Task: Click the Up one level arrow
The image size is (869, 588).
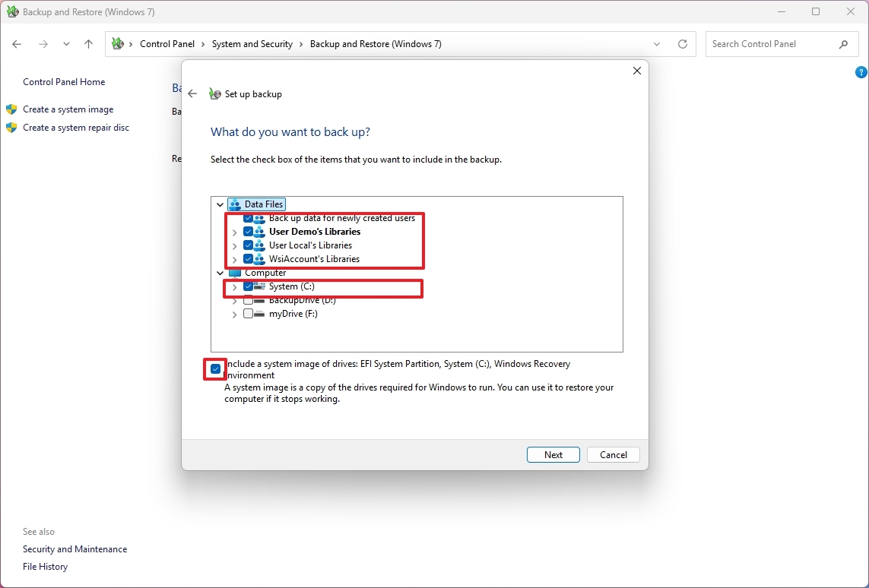Action: pos(89,44)
